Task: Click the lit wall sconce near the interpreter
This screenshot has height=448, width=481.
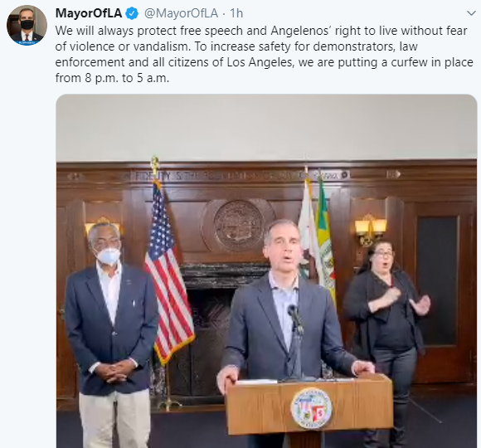Action: point(370,229)
